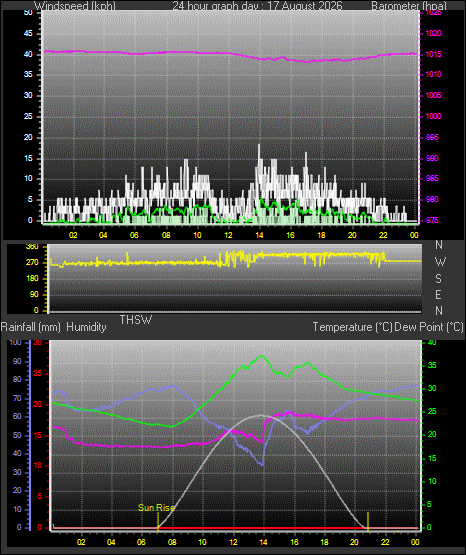This screenshot has width=466, height=555.
Task: Click the E compass direction label
Action: [438, 294]
